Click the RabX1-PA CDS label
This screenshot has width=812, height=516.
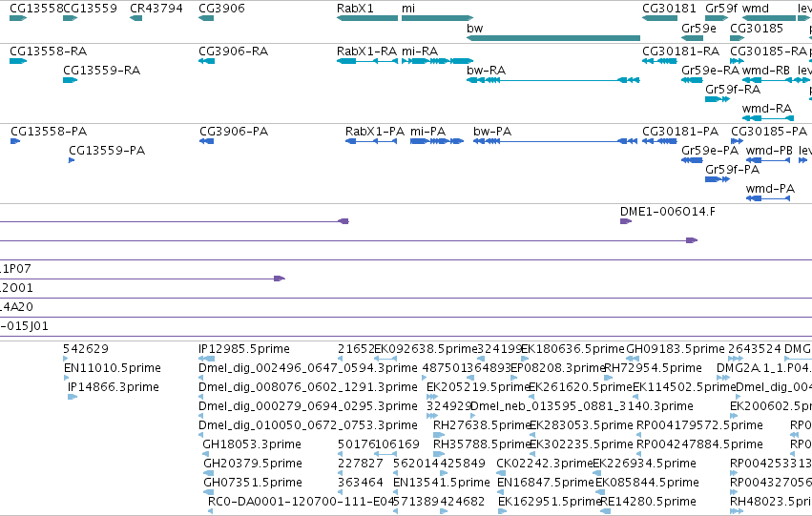pos(375,132)
